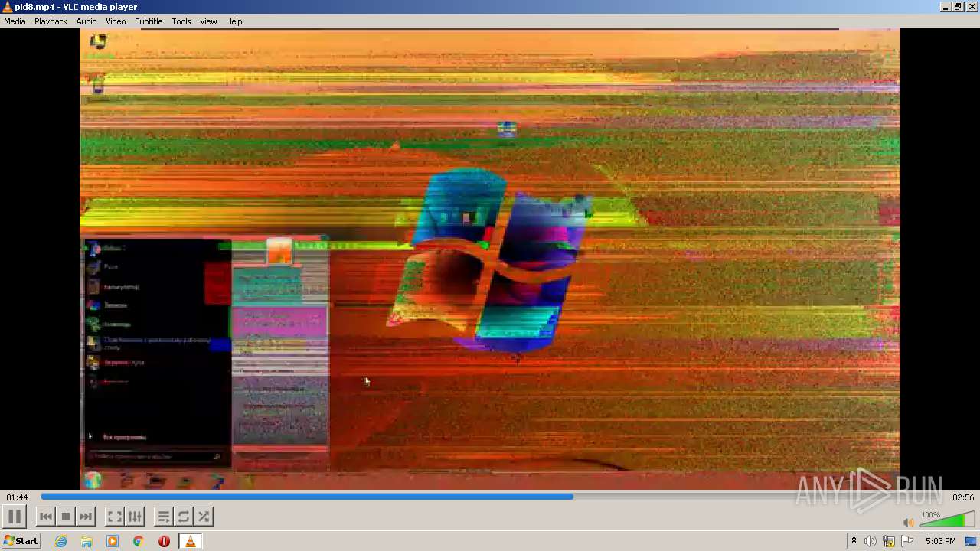Launch Internet Explorer from taskbar
Image resolution: width=980 pixels, height=551 pixels.
tap(60, 541)
